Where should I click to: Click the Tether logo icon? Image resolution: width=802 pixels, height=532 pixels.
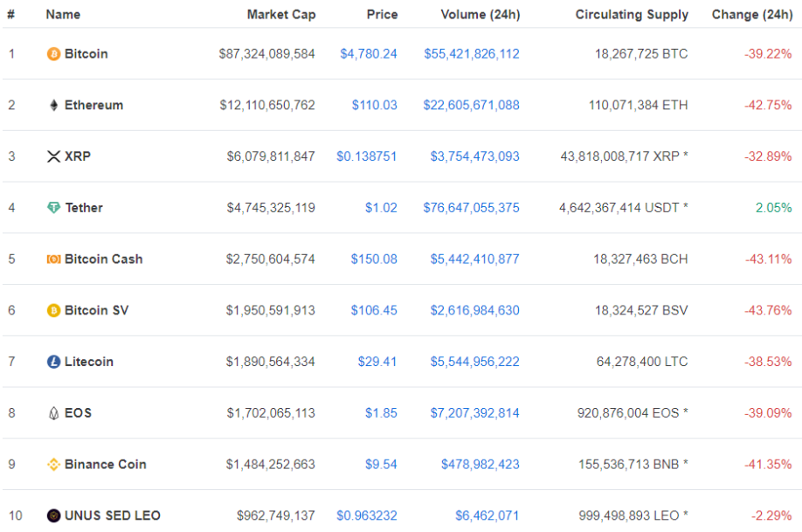(x=53, y=207)
